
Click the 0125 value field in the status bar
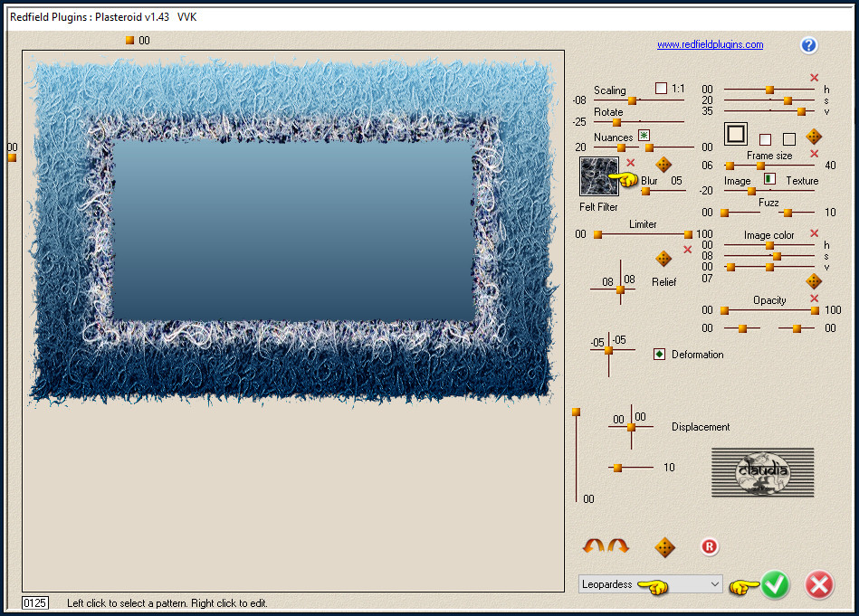click(35, 602)
